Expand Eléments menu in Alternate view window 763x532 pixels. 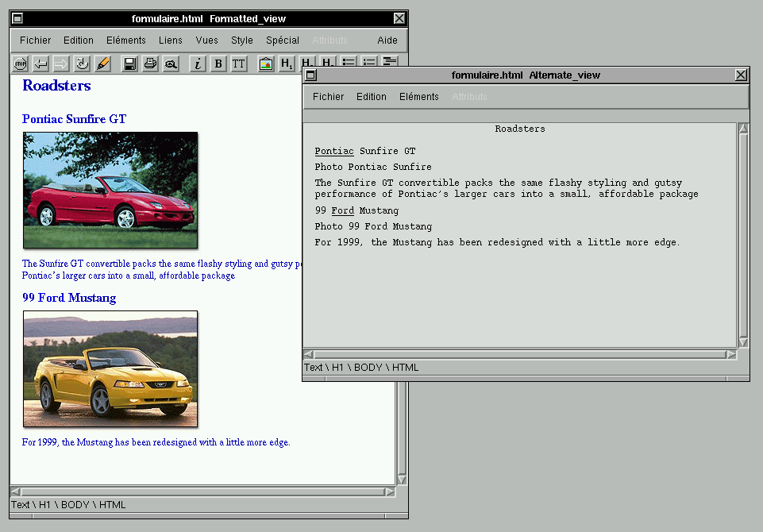[x=418, y=97]
